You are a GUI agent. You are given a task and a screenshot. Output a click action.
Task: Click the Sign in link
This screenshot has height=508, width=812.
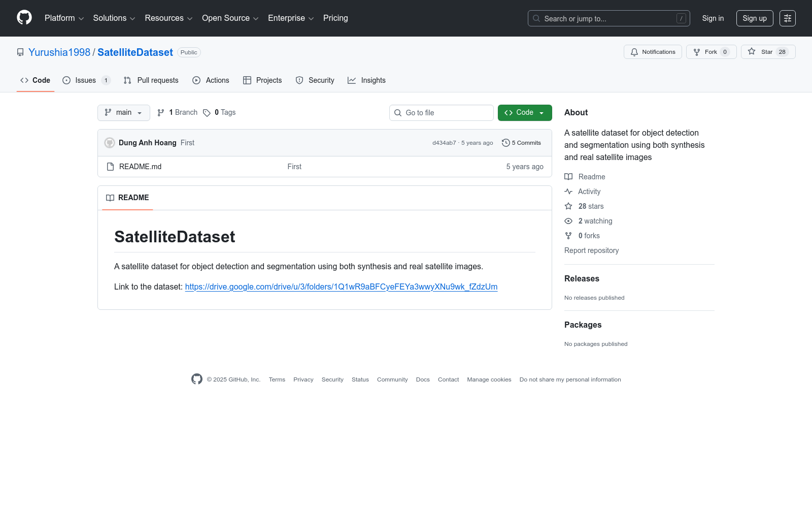click(713, 18)
